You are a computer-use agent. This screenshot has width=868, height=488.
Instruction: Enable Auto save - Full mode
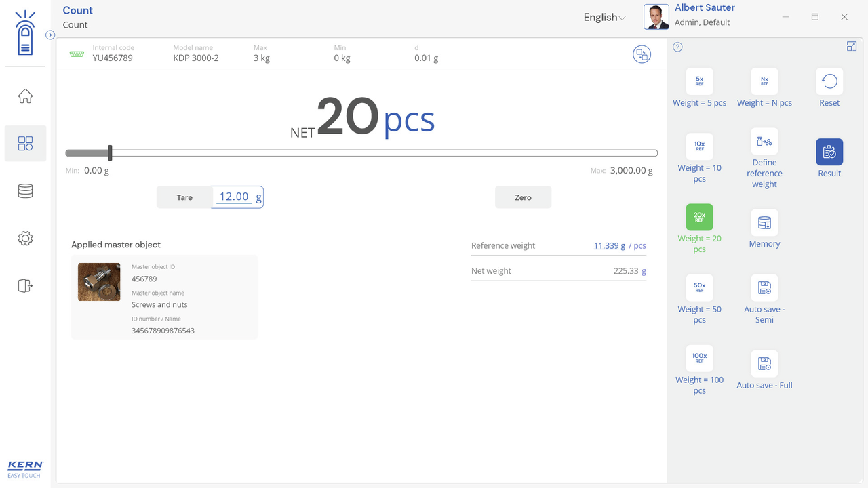[x=764, y=364]
